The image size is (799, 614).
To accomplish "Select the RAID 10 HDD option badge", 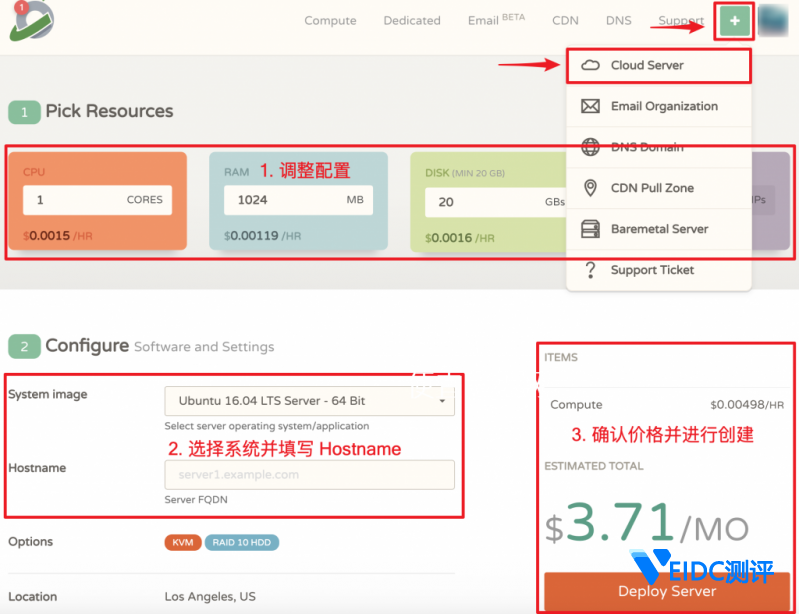I will tap(242, 542).
